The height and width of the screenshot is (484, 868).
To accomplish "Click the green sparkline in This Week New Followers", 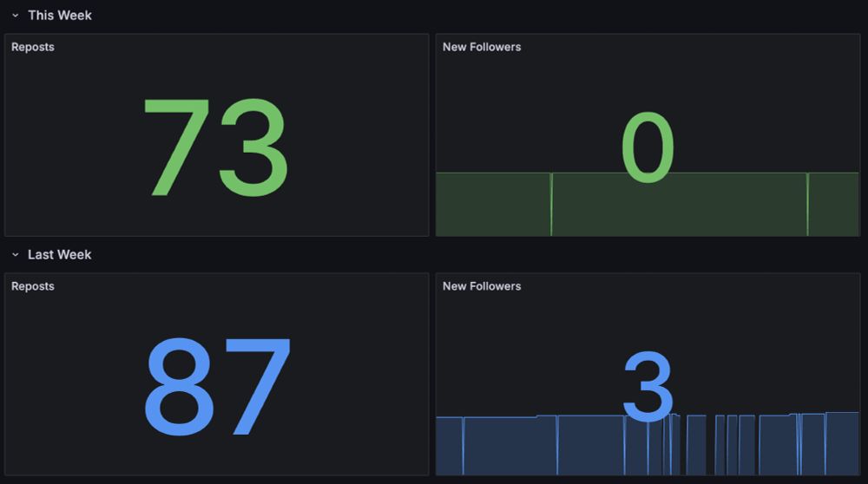I will (x=648, y=204).
